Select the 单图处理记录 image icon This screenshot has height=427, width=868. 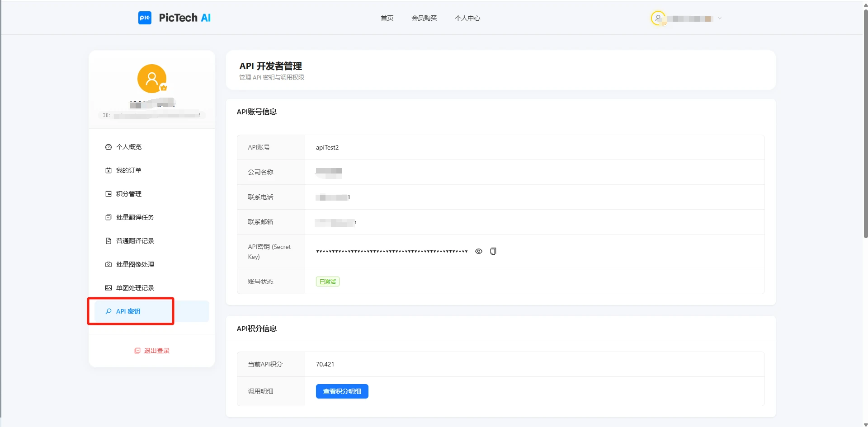coord(108,288)
